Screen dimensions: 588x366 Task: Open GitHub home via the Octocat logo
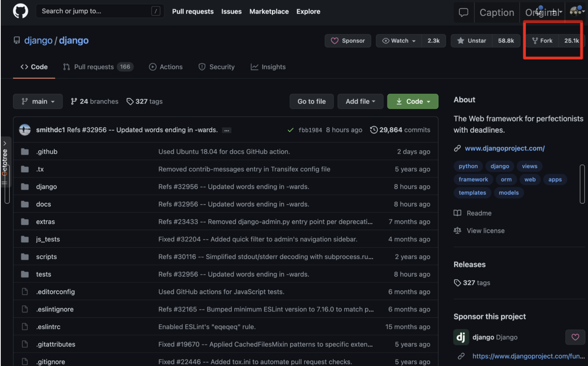(20, 11)
